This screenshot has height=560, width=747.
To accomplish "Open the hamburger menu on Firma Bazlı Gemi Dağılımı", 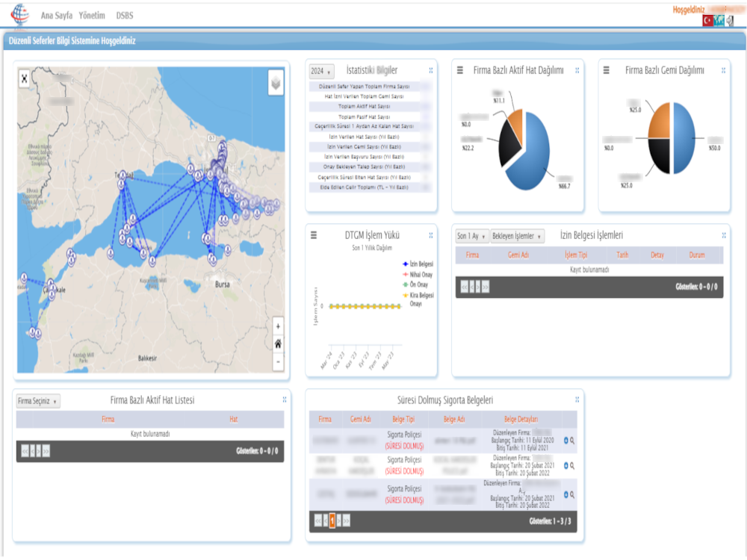I will (606, 70).
